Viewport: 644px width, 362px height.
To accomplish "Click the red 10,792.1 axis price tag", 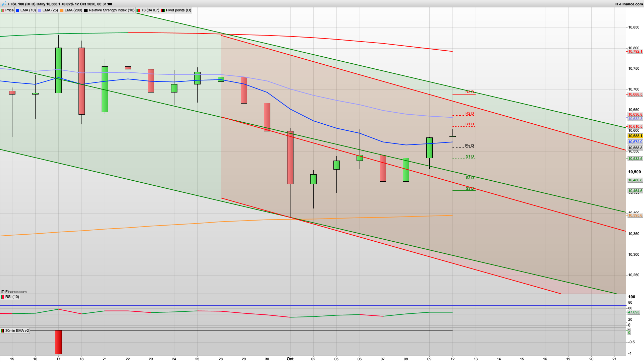I will (635, 51).
